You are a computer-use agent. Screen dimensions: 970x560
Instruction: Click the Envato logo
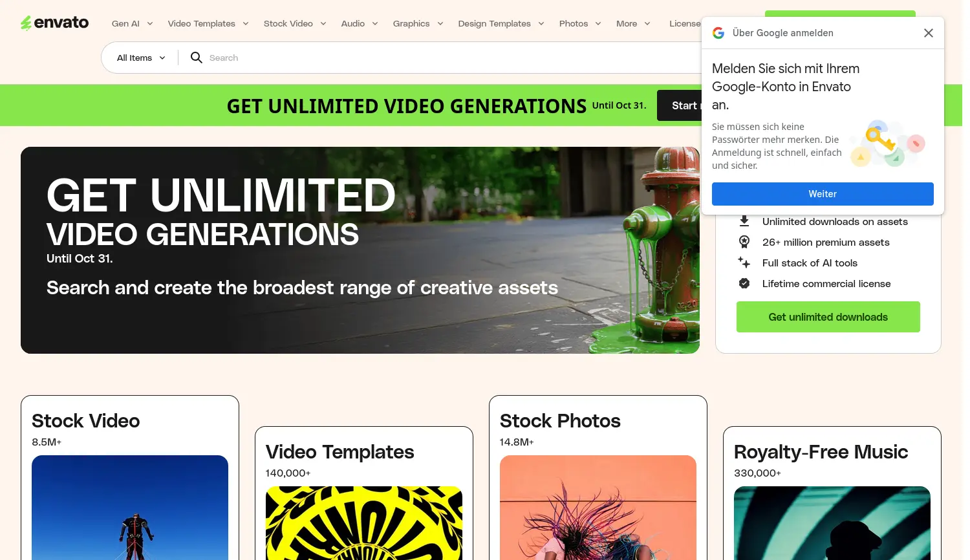[x=55, y=23]
